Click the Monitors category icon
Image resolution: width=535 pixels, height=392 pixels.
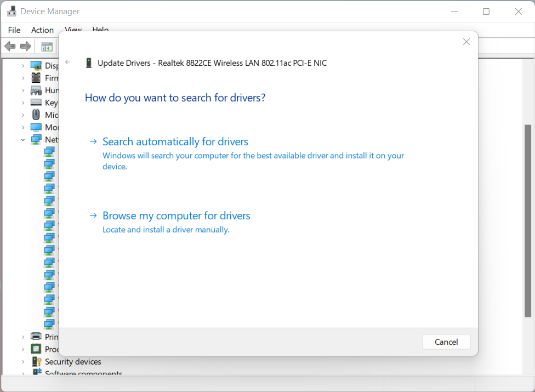[x=36, y=127]
